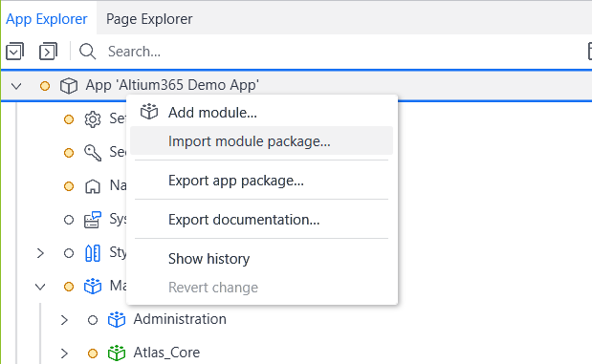The image size is (592, 364).
Task: Click the orange status dot beside app node
Action: point(45,86)
